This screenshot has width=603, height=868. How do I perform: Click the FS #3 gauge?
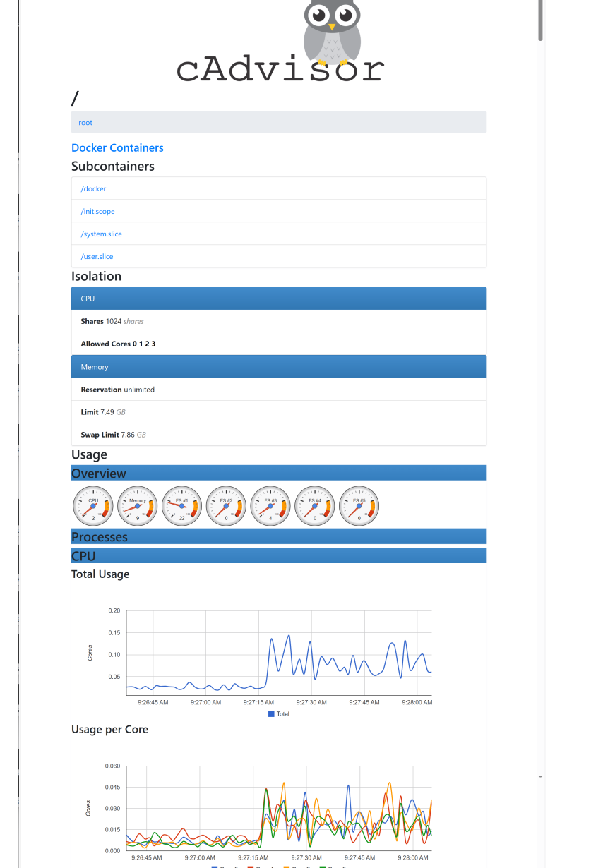tap(271, 506)
